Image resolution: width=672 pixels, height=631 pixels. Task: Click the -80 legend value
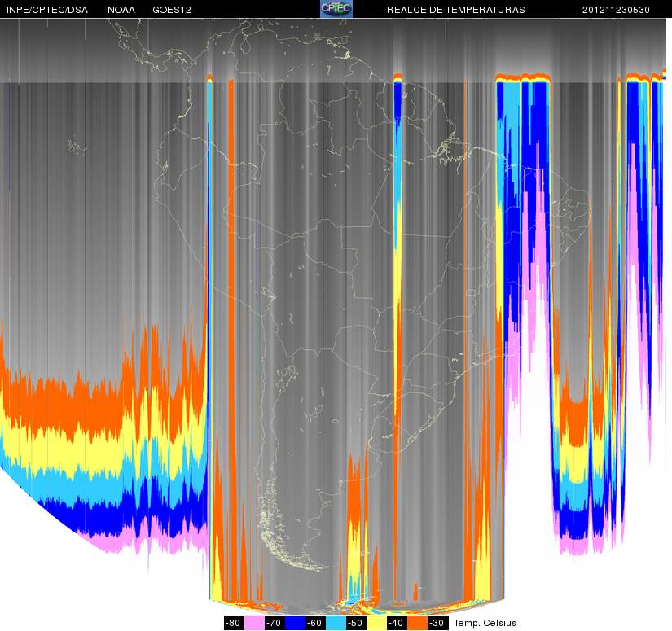point(234,623)
